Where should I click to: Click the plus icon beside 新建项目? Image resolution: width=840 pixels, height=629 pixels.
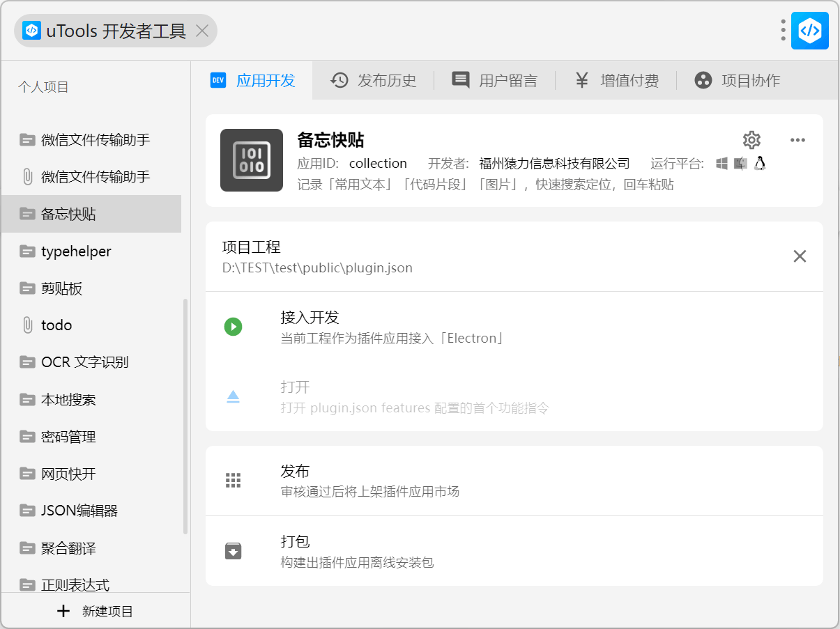(63, 611)
